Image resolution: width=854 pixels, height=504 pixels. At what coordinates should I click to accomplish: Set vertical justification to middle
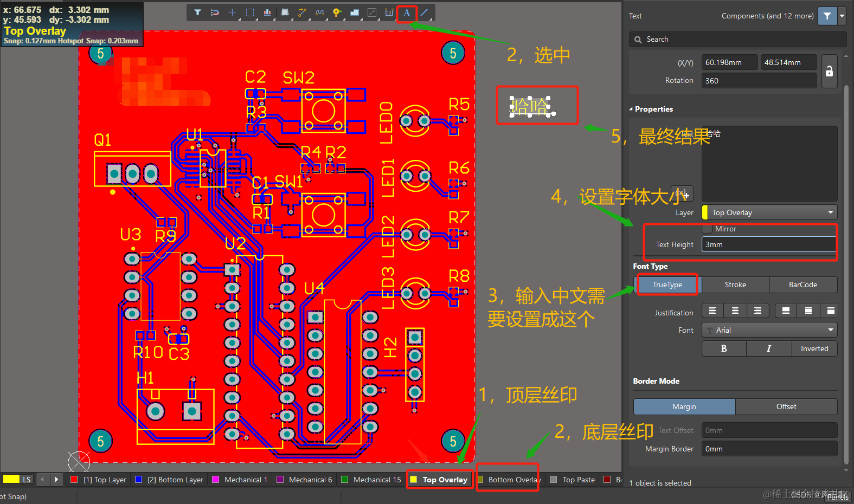808,311
